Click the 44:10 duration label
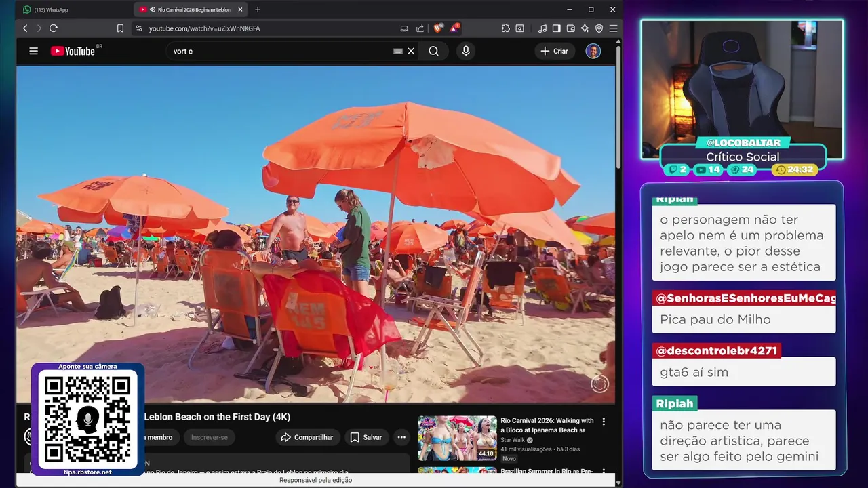 coord(486,454)
